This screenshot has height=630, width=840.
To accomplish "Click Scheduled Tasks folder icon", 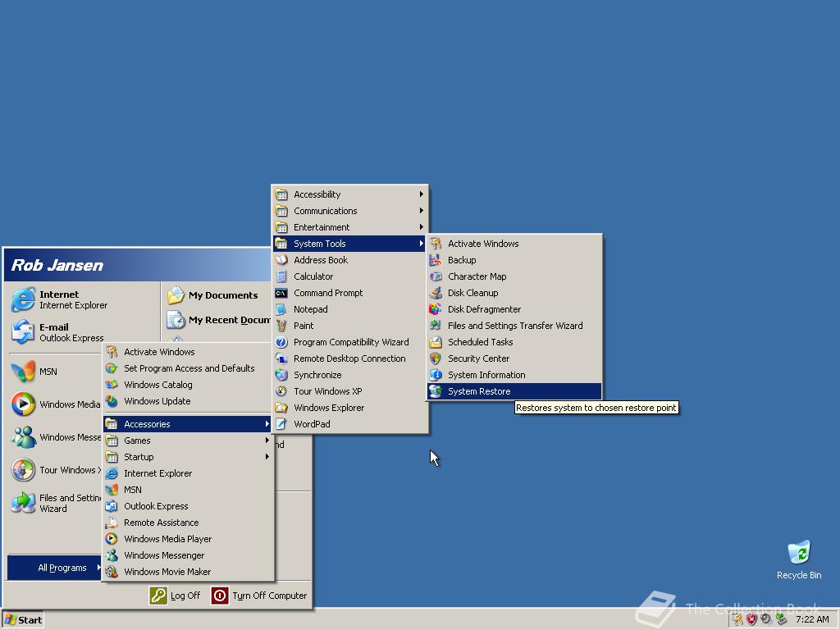I will 436,342.
